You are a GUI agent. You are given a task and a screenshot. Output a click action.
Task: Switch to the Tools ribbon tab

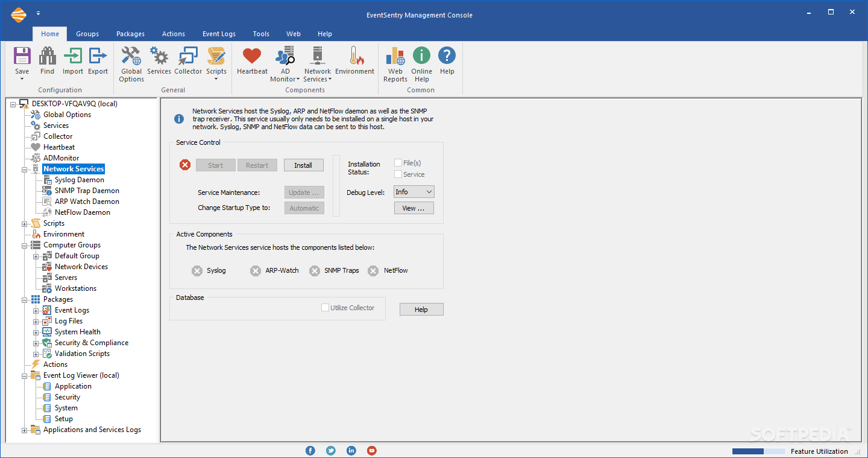click(x=261, y=34)
